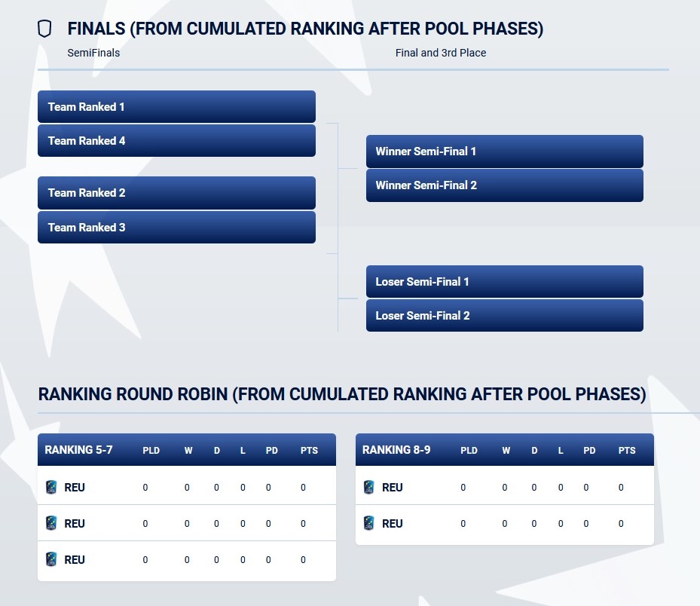
Task: Select Loser Semi-Final 1 slot
Action: coord(504,282)
